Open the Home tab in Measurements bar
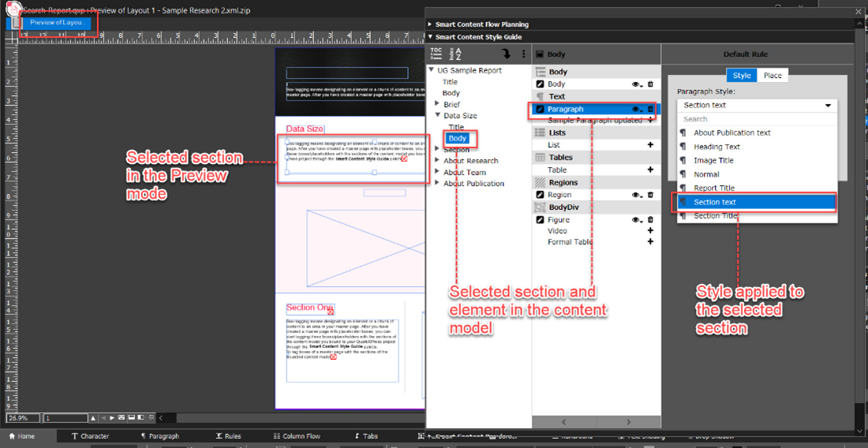The width and height of the screenshot is (868, 448). 21,436
